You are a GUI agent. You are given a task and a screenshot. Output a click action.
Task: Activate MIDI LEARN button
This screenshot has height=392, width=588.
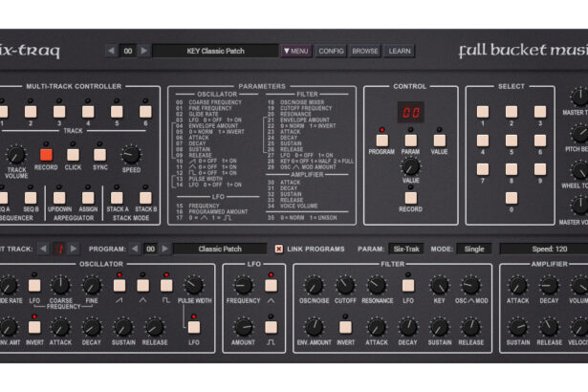[400, 51]
